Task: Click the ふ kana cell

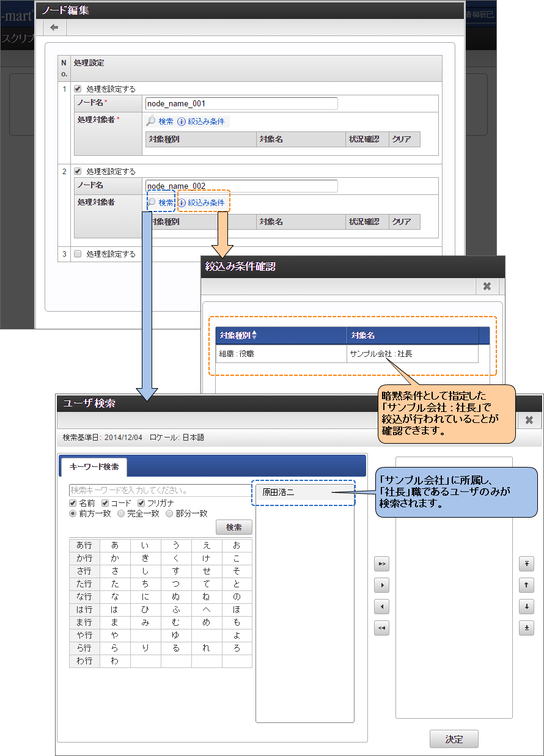Action: [x=176, y=609]
